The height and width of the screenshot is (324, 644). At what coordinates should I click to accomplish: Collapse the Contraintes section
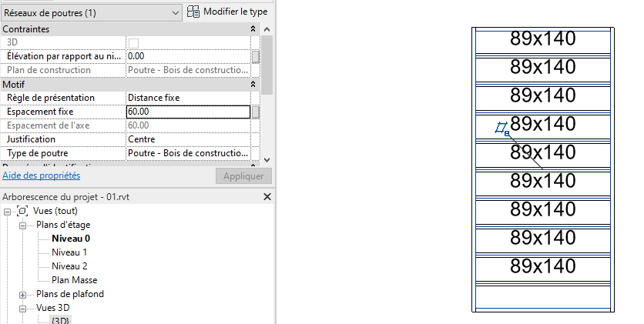click(x=253, y=28)
